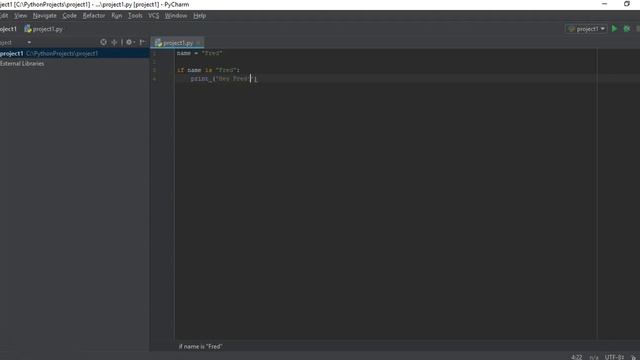
Task: Open the Refactor menu
Action: (94, 16)
